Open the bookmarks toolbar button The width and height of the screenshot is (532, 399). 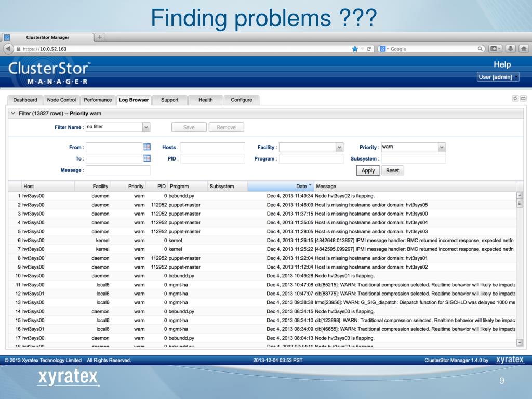[495, 49]
